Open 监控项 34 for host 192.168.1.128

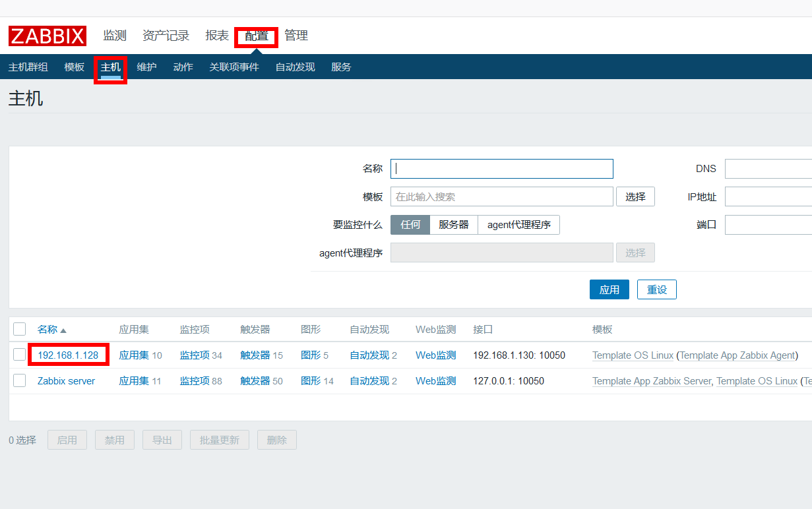pos(195,355)
